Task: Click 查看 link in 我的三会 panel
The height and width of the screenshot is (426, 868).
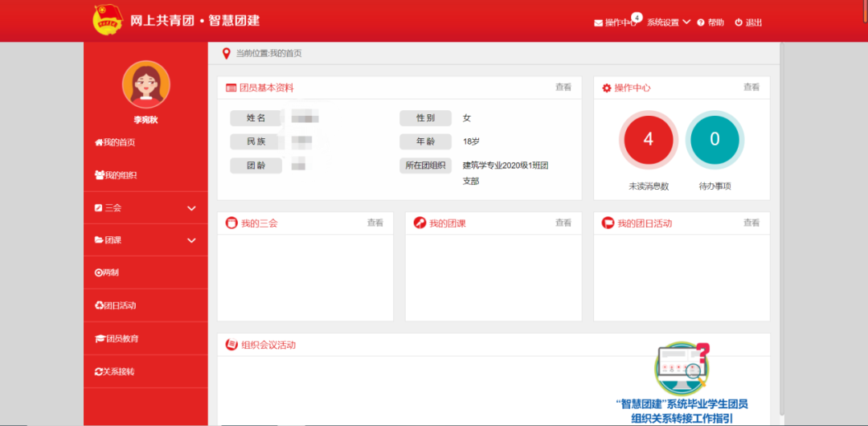Action: [x=375, y=223]
